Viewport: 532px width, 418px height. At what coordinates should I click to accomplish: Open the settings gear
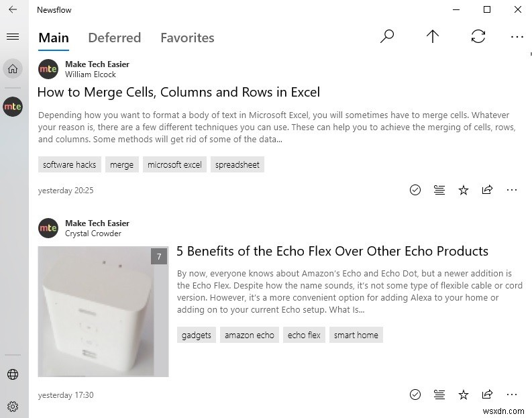[12, 406]
